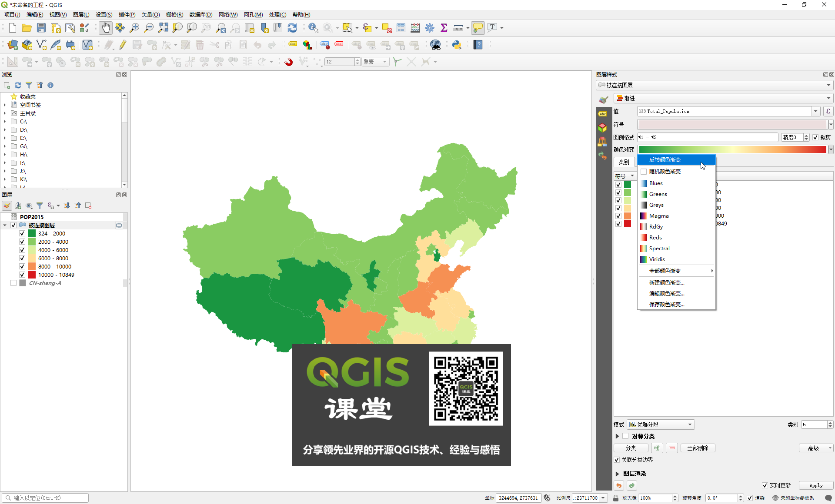The width and height of the screenshot is (835, 504).
Task: Expand the 对称分类 section
Action: click(x=617, y=436)
